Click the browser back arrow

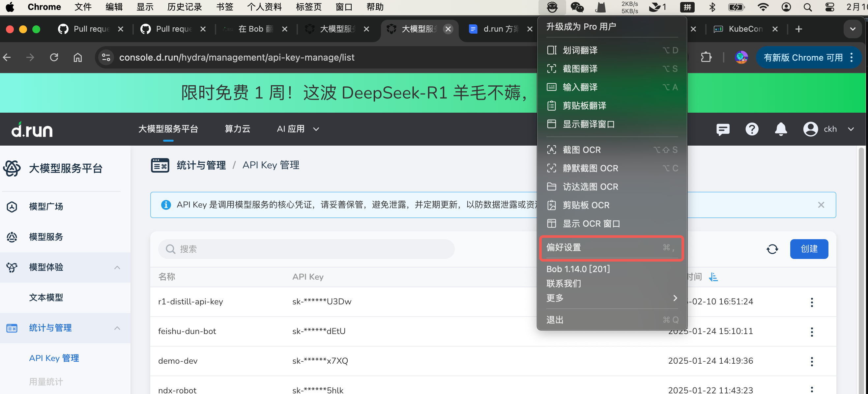coord(7,57)
